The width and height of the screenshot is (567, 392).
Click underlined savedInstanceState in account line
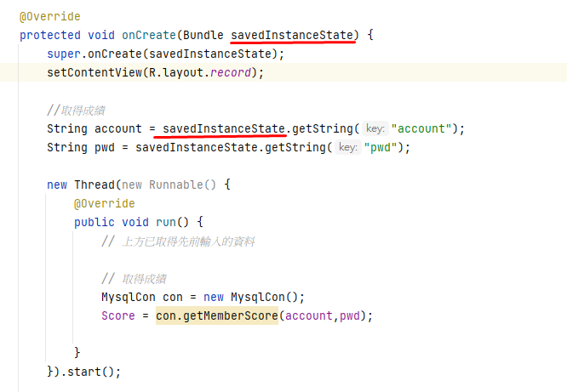coord(224,128)
